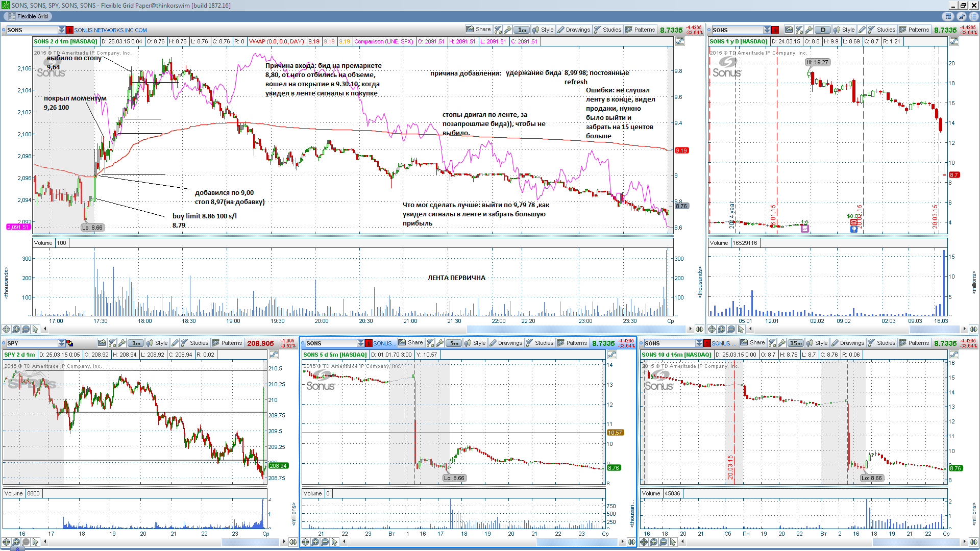Open grid customization icon in top-right header

pyautogui.click(x=949, y=16)
